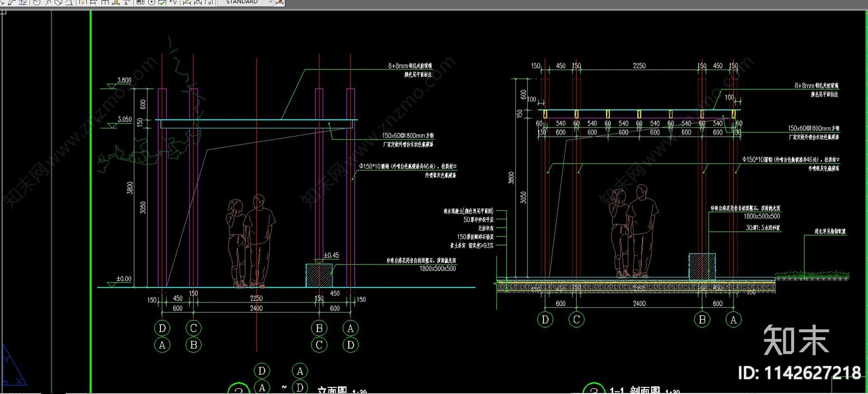Image resolution: width=868 pixels, height=394 pixels.
Task: Select grid bubble A under the section view
Action: pyautogui.click(x=733, y=320)
